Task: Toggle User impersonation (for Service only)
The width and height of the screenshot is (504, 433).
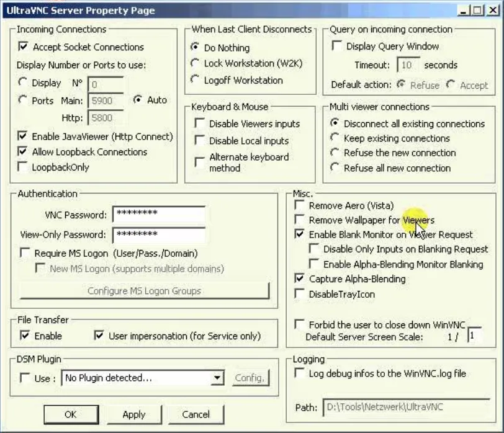Action: point(99,336)
